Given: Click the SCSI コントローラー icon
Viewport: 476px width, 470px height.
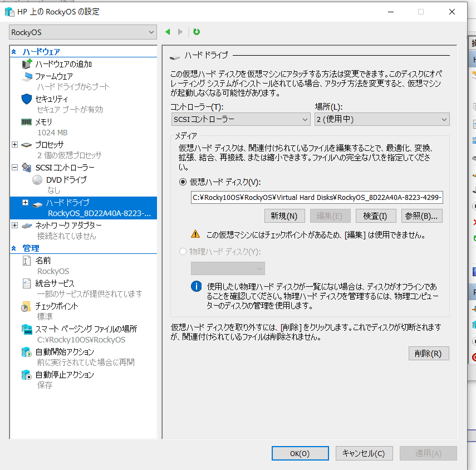Looking at the screenshot, I should (27, 167).
